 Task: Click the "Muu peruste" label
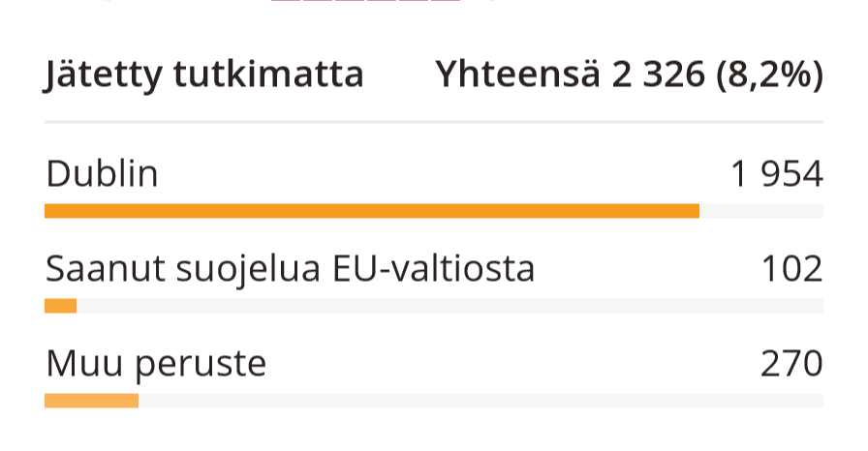click(155, 364)
